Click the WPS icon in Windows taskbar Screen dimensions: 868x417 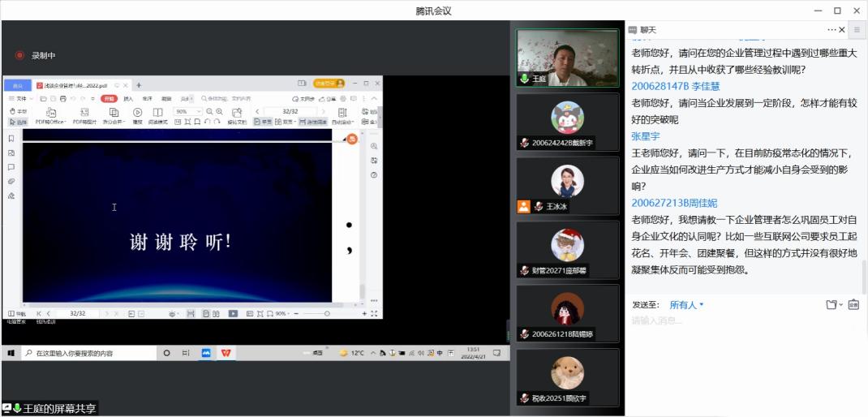226,353
